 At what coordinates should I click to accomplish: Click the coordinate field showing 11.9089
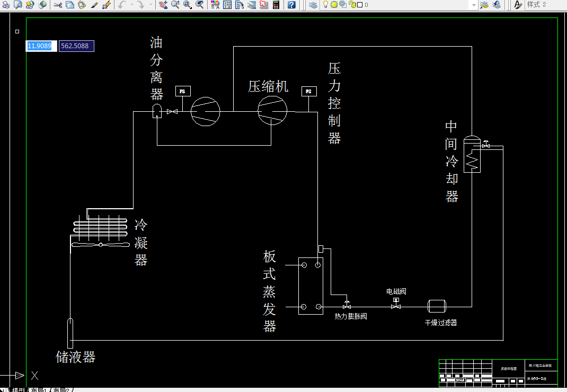point(41,46)
